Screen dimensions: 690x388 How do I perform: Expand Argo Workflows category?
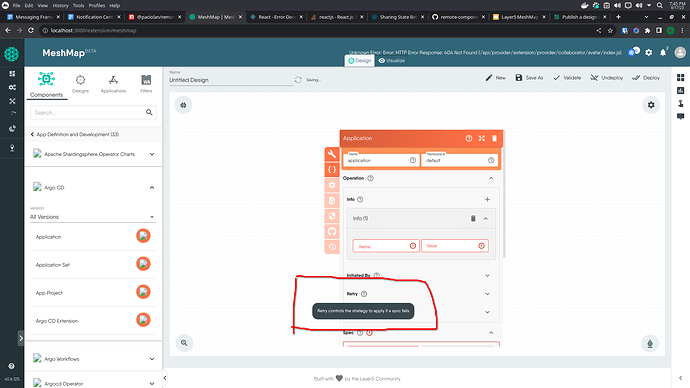152,359
